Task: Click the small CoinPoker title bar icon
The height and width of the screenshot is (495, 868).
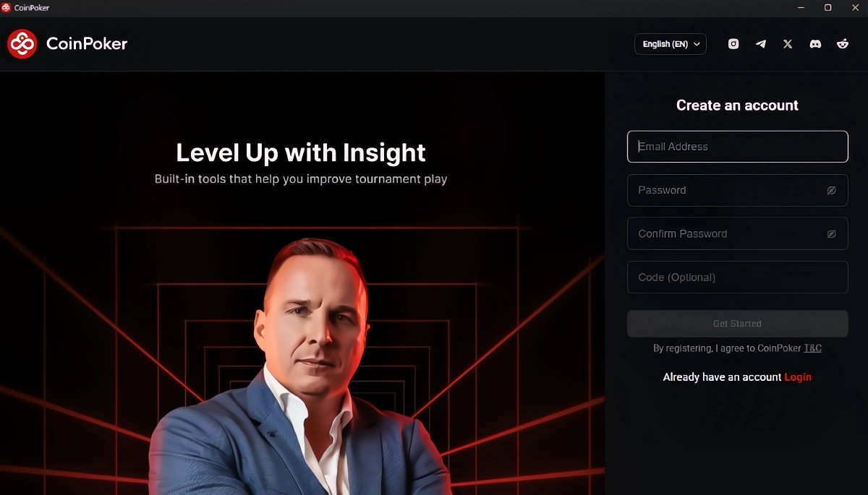Action: 7,7
